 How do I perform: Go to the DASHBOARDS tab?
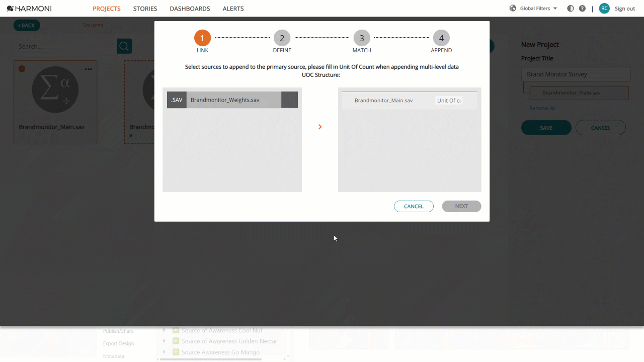tap(190, 9)
